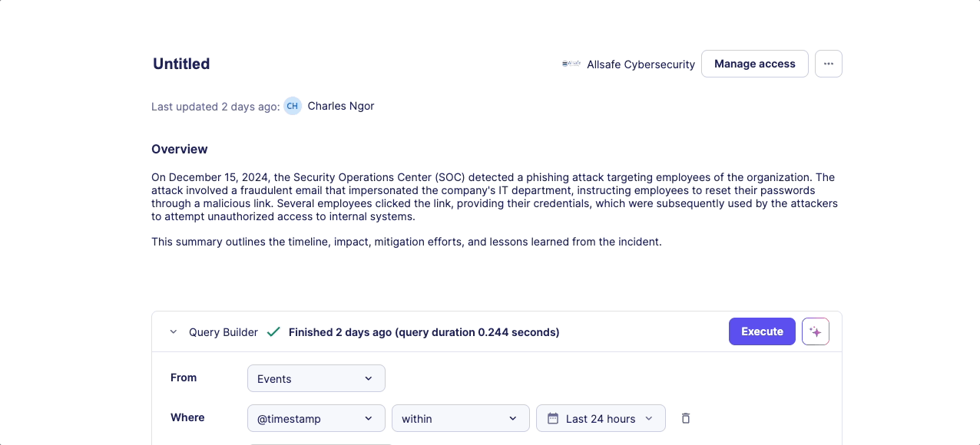Image resolution: width=980 pixels, height=445 pixels.
Task: Click the Untitled document title
Action: 181,64
